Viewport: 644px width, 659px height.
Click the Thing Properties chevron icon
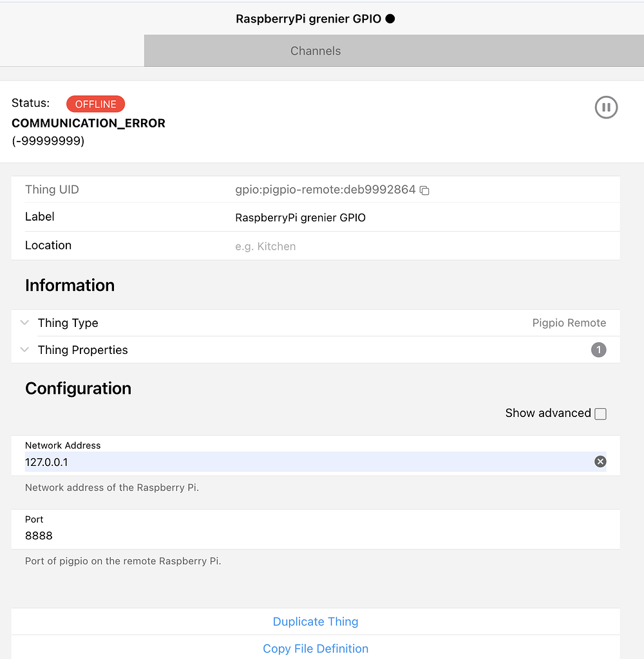click(x=24, y=349)
